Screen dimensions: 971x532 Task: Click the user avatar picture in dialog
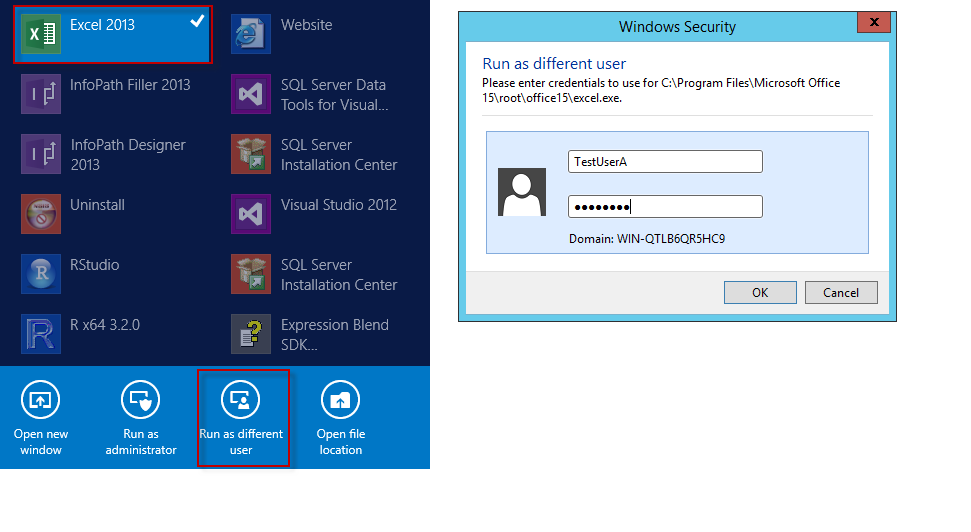coord(522,192)
